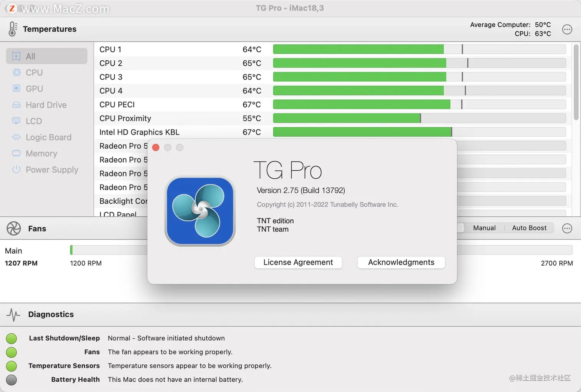The height and width of the screenshot is (392, 581).
Task: Click the CPU Proximity temperature bar
Action: click(419, 118)
